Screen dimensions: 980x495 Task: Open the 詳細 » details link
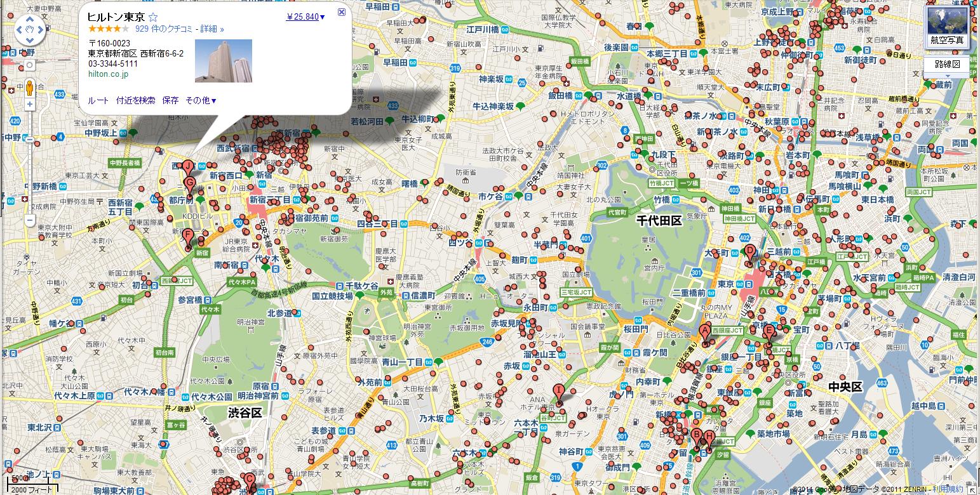pos(213,29)
